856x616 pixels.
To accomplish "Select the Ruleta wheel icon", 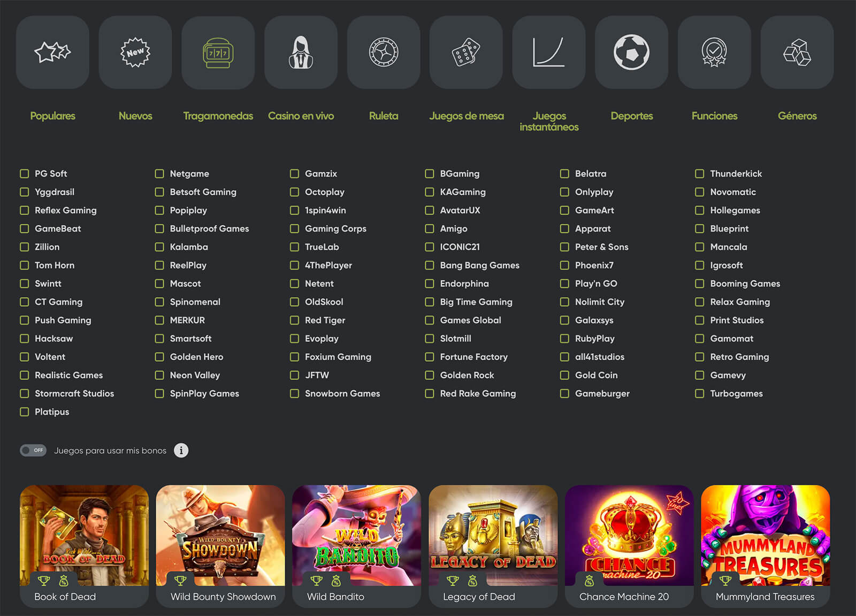I will coord(384,52).
